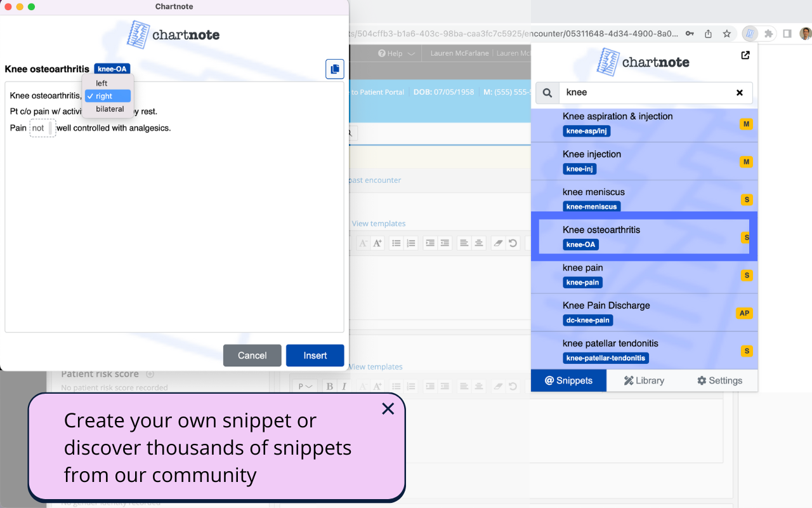Decrease font size in first editor toolbar
Viewport: 812px width, 508px height.
[363, 243]
